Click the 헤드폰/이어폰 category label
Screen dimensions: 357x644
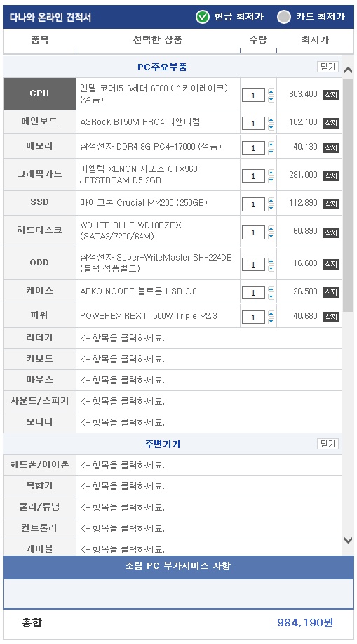(39, 465)
